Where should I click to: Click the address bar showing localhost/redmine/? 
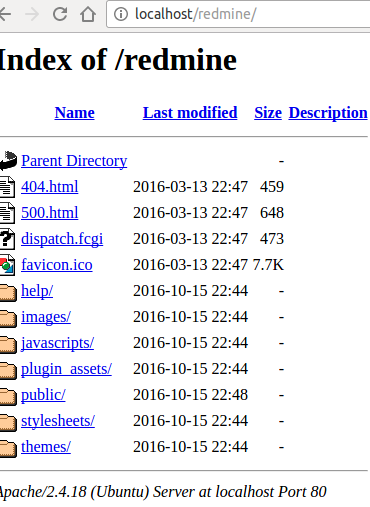[238, 14]
